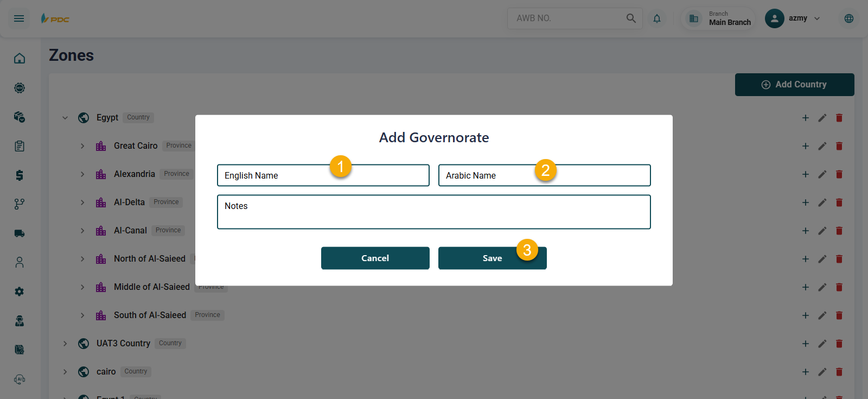Click the Add Country button
Image resolution: width=868 pixels, height=399 pixels.
794,85
